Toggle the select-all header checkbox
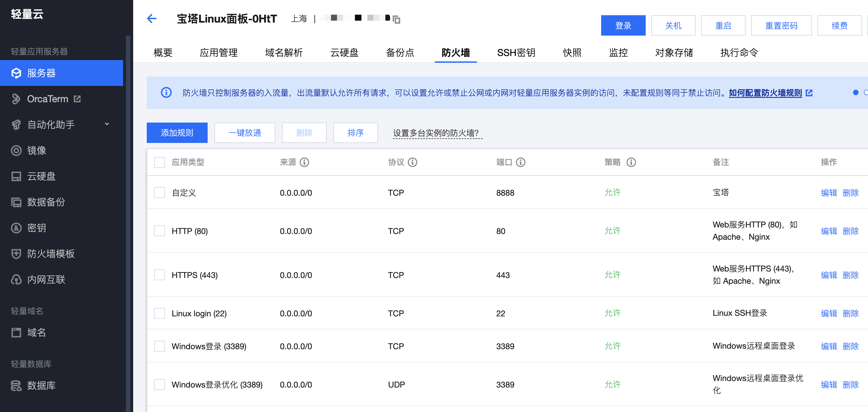 tap(159, 162)
